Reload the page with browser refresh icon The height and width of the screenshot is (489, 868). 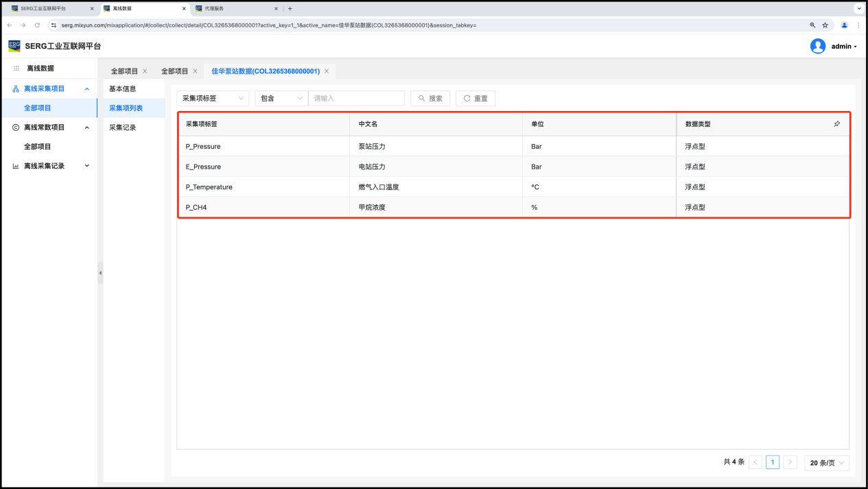37,25
